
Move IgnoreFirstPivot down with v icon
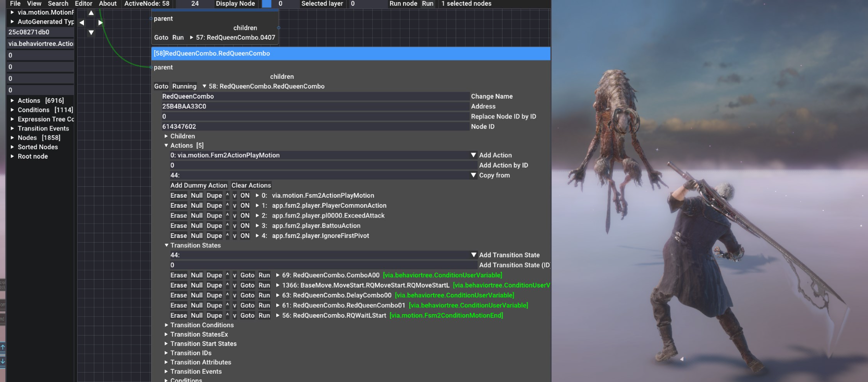[x=235, y=236]
